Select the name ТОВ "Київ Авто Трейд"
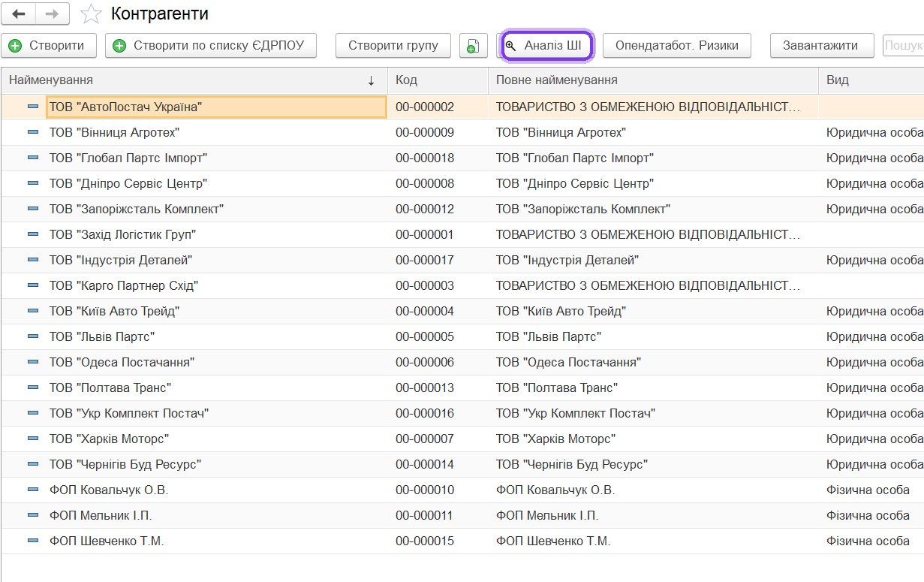Viewport: 924px width, 582px height. coord(115,312)
